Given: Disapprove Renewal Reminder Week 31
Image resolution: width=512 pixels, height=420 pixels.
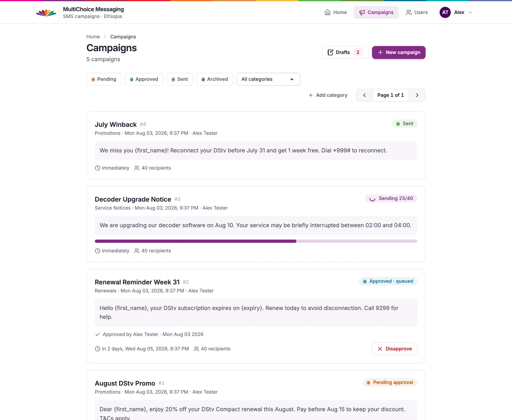Looking at the screenshot, I should tap(394, 349).
